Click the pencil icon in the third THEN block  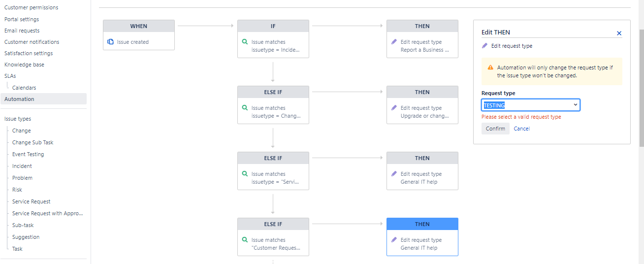pos(394,174)
